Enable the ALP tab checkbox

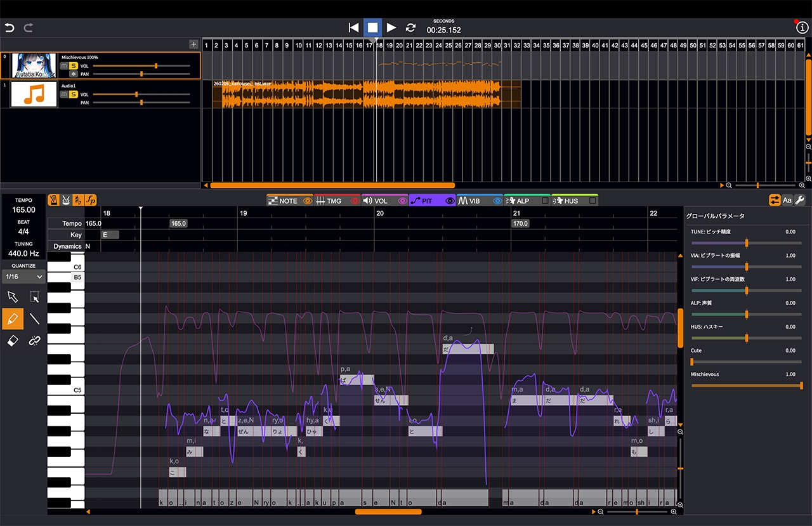pos(544,201)
